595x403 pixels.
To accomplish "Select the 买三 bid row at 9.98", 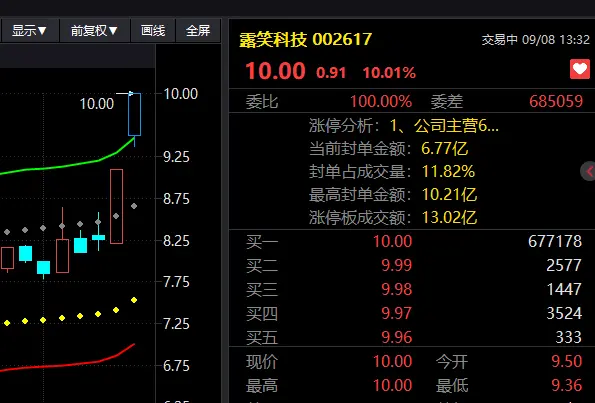I will pyautogui.click(x=414, y=289).
